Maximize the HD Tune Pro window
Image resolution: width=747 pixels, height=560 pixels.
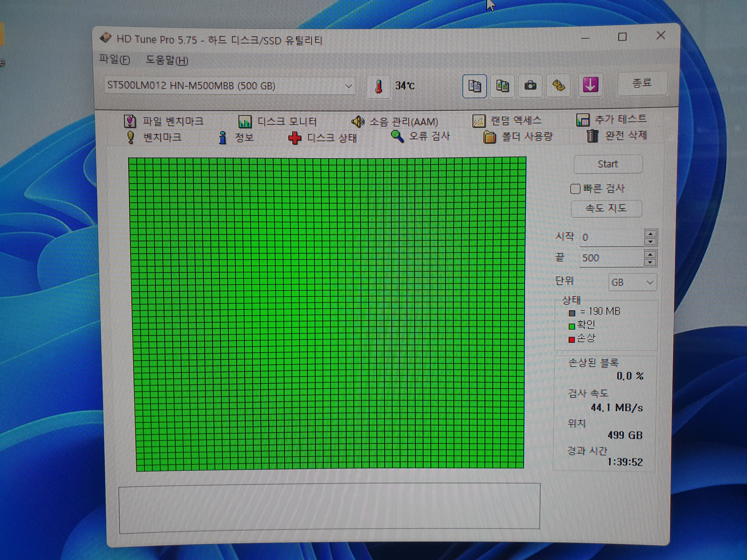622,36
